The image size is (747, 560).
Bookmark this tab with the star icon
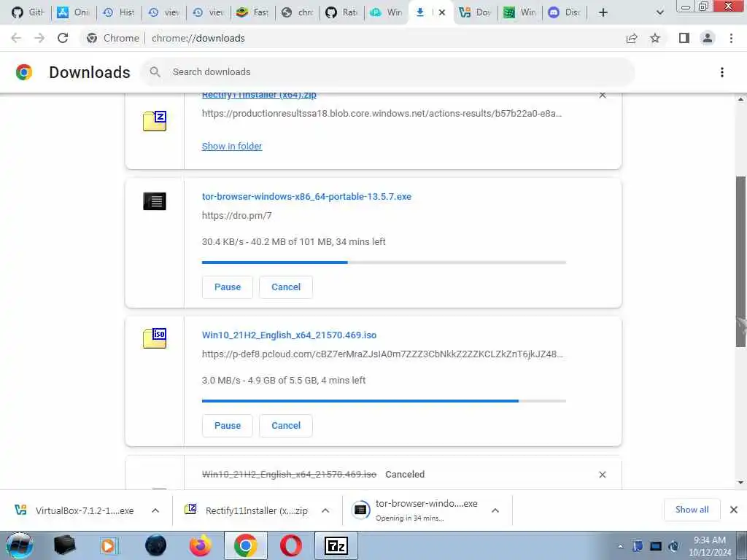[x=655, y=38]
